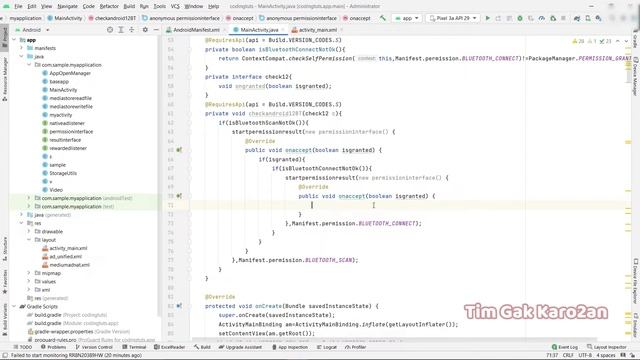
Task: Open the Android view dropdown
Action: point(32,30)
